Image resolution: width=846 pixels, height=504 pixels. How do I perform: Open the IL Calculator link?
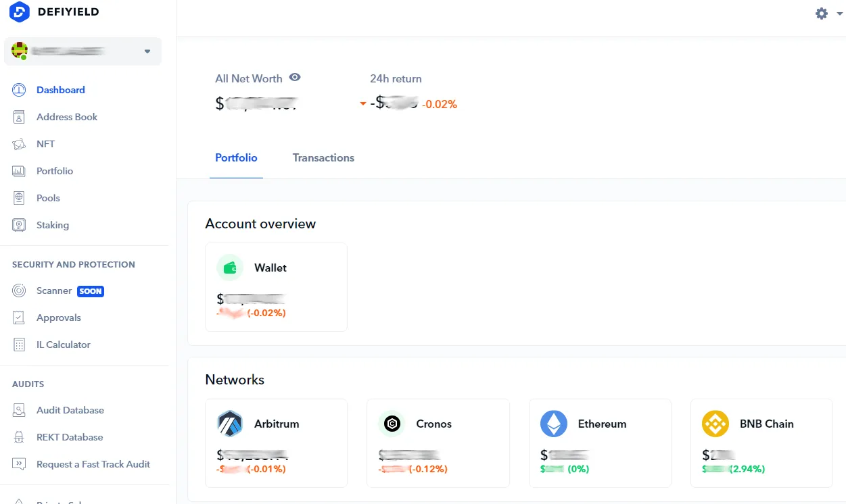tap(64, 345)
